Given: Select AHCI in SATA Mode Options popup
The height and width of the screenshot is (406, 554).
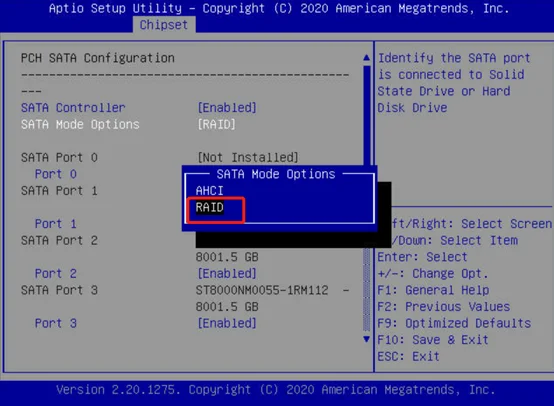Looking at the screenshot, I should [x=209, y=191].
